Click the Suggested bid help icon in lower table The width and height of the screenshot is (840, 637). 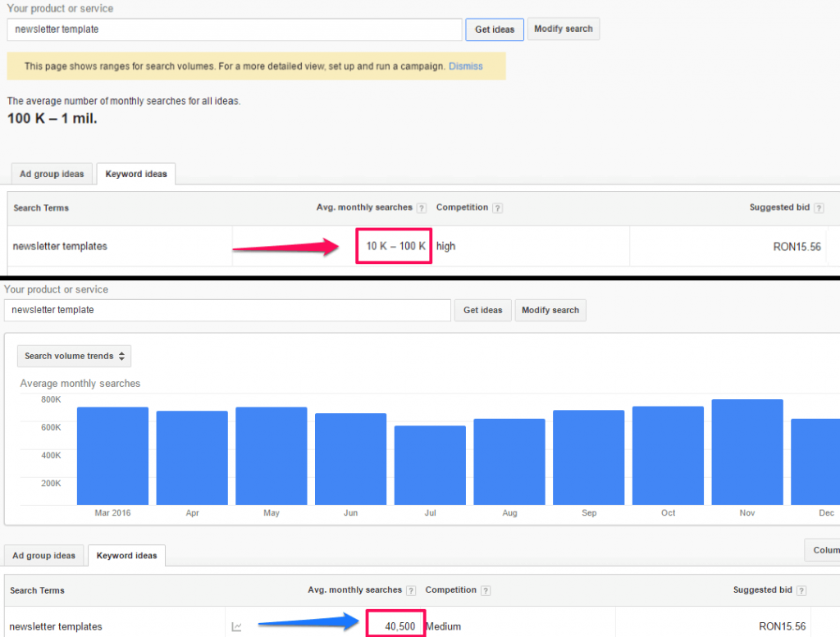click(x=801, y=589)
